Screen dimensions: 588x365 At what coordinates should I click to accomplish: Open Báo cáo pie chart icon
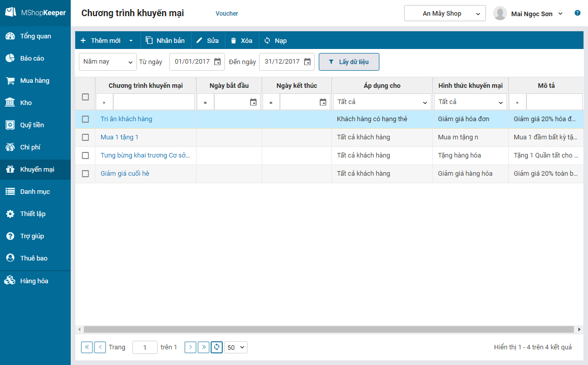pyautogui.click(x=10, y=58)
